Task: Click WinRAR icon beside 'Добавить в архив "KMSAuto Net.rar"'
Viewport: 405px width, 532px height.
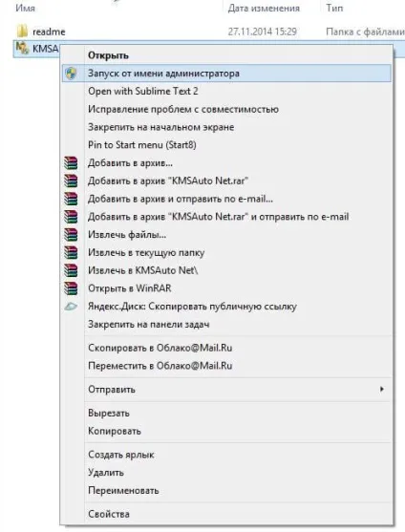Action: tap(71, 181)
